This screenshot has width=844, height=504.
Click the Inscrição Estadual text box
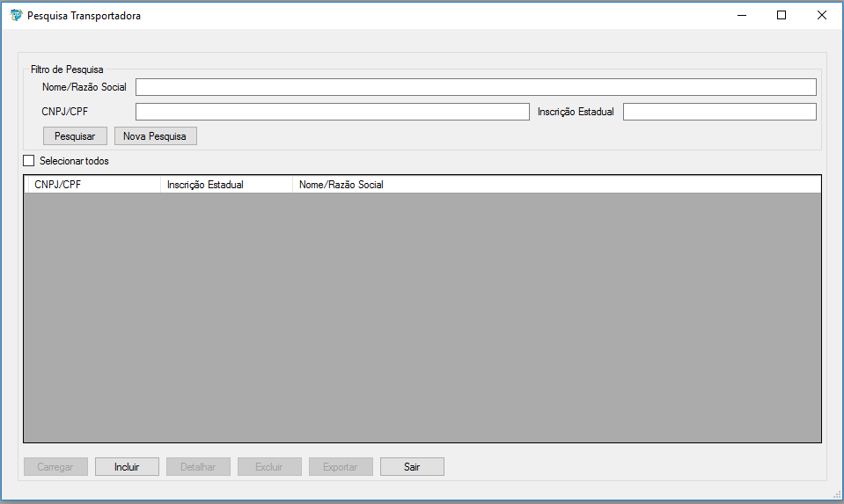[720, 112]
